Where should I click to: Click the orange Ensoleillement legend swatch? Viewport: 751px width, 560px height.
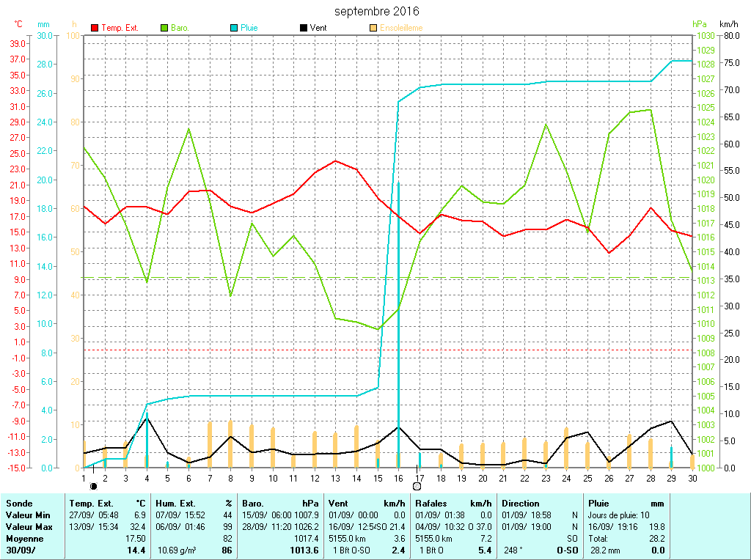[x=373, y=28]
